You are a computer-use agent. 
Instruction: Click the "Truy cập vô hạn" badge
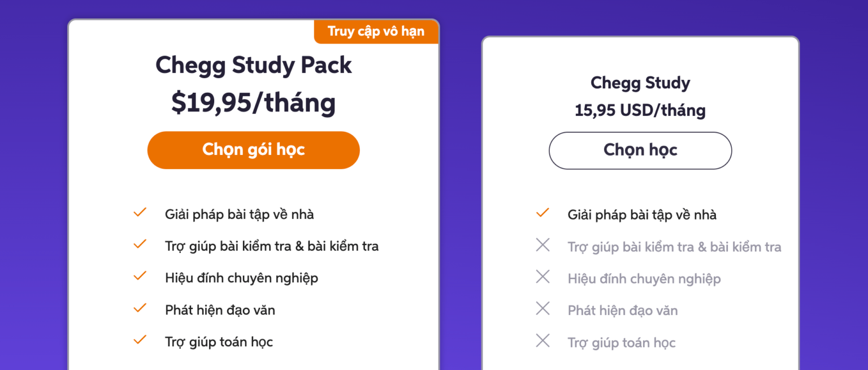pos(376,32)
